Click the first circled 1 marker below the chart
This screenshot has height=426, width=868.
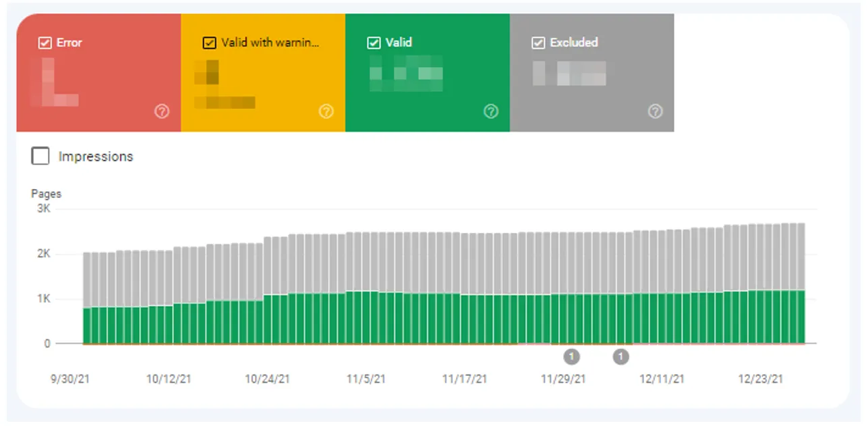click(571, 356)
